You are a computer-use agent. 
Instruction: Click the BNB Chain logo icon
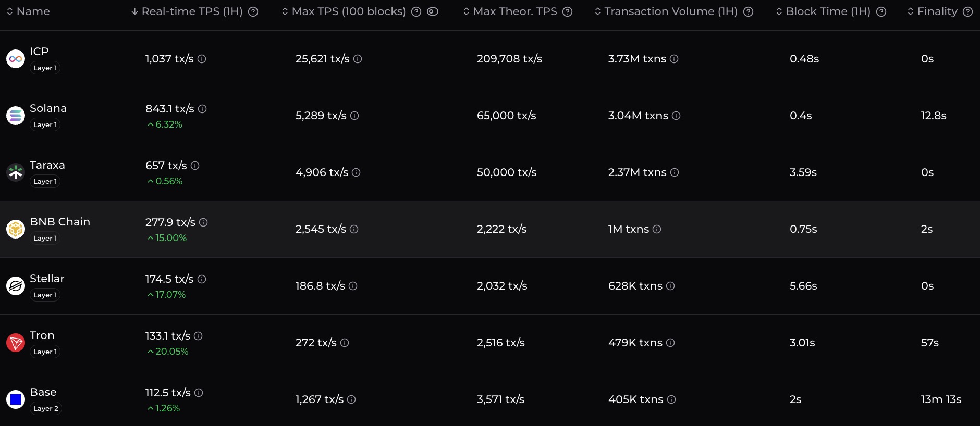click(16, 229)
